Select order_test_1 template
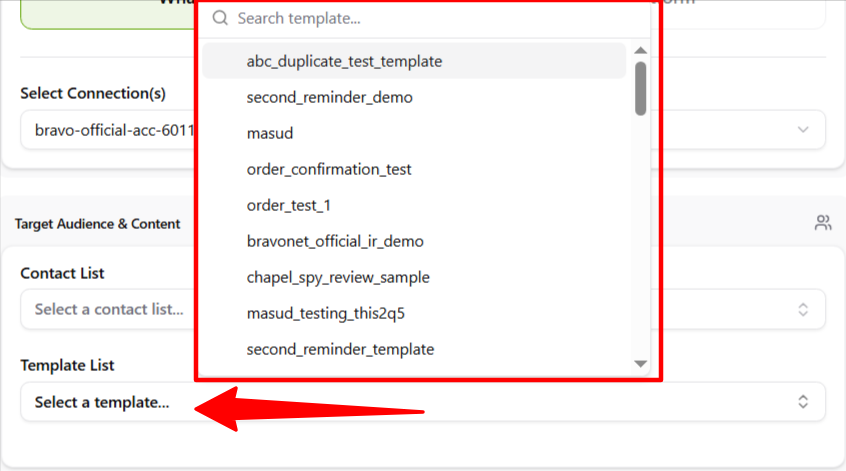 (288, 205)
